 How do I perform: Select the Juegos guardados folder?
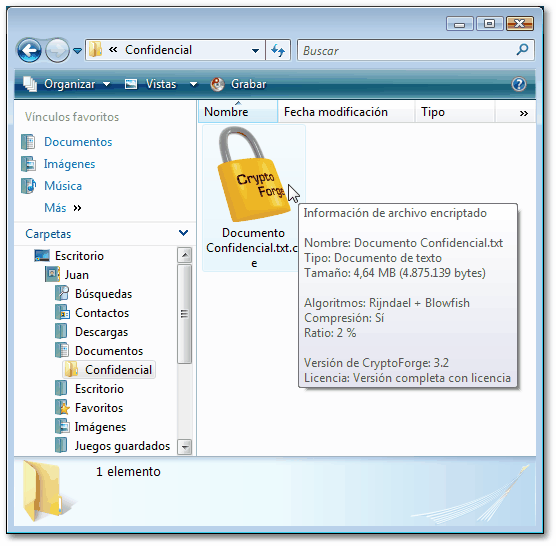pyautogui.click(x=122, y=446)
